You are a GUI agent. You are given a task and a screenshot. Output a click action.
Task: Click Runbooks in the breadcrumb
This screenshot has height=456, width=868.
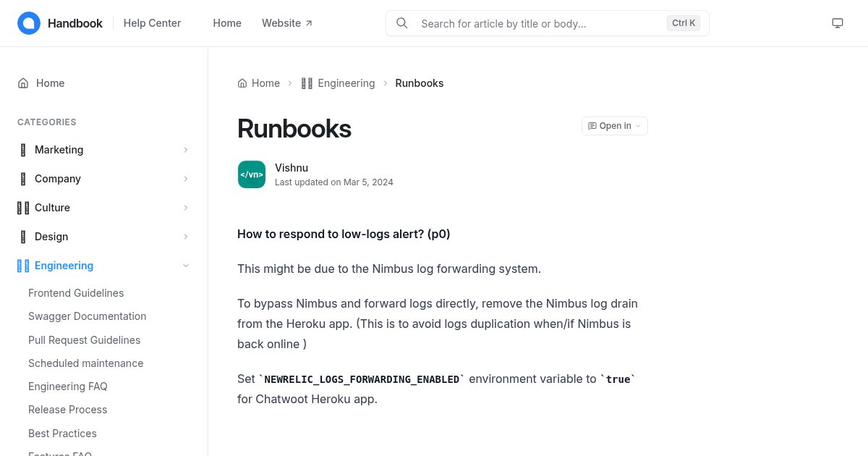tap(420, 83)
